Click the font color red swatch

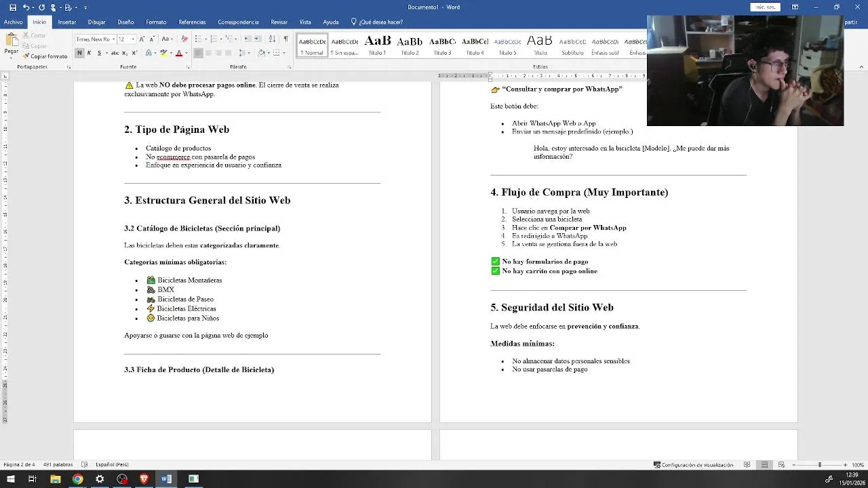[179, 53]
